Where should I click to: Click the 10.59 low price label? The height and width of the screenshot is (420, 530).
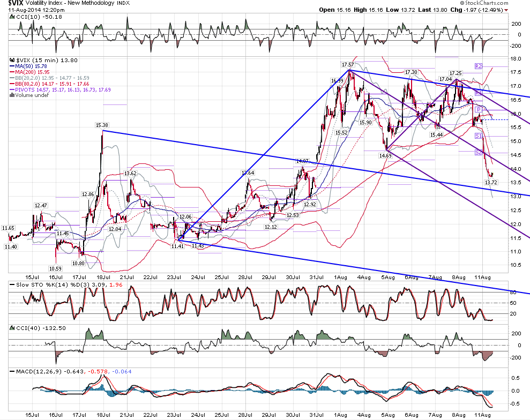pos(55,269)
